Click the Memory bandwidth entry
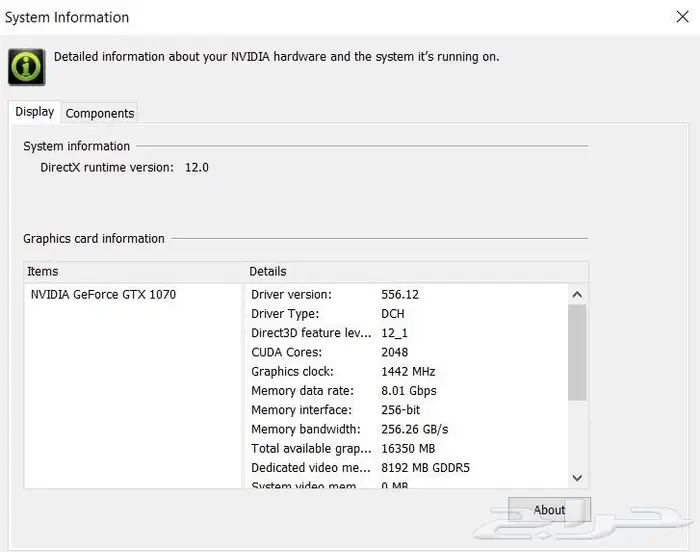The image size is (700, 552). point(307,430)
